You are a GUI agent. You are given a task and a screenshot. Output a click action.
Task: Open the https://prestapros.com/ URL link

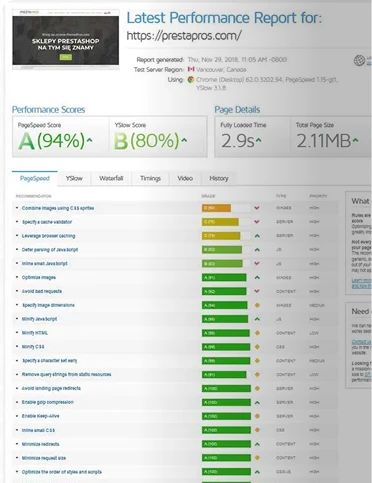point(184,36)
